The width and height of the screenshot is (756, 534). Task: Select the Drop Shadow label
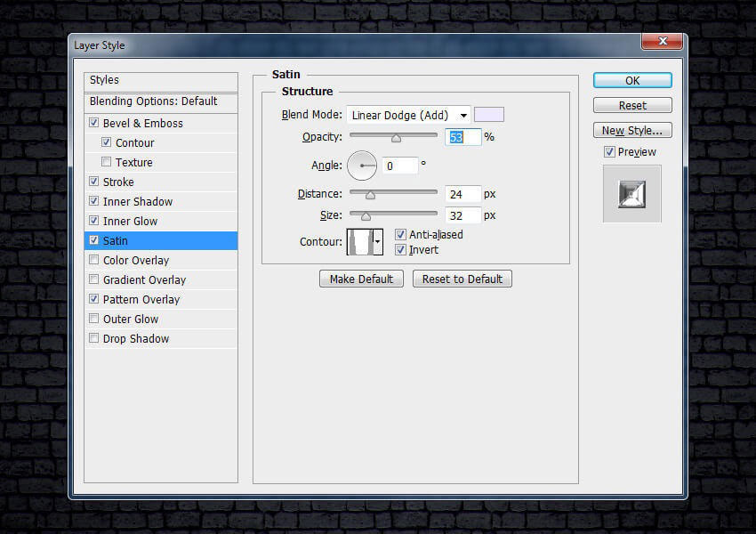[x=136, y=338]
